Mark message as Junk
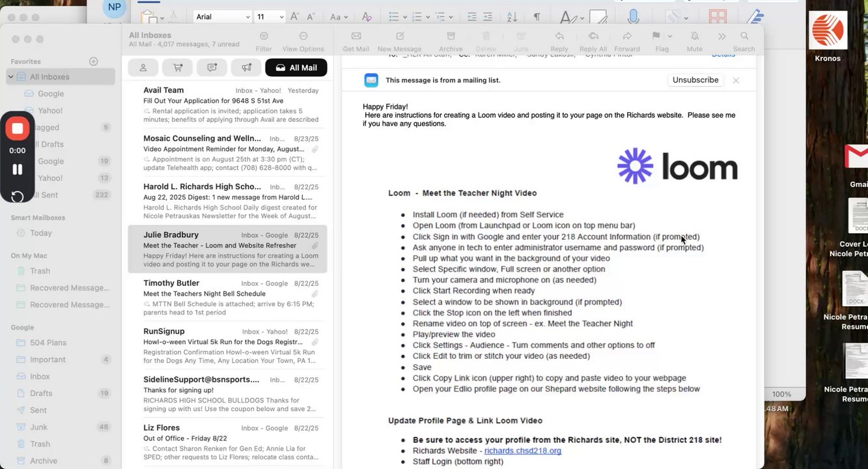 521,36
